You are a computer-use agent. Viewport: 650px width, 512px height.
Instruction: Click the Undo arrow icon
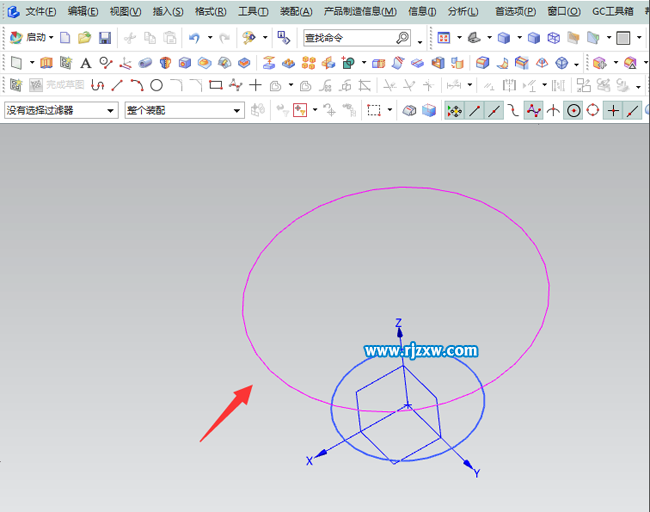click(x=194, y=38)
